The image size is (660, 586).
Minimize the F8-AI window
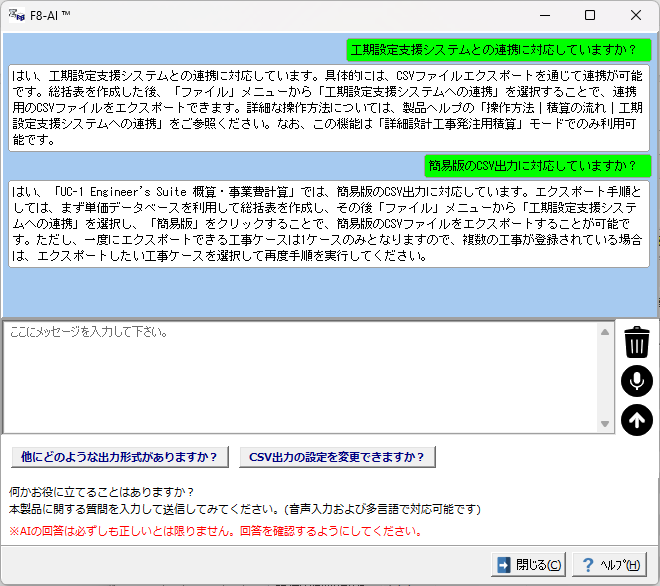point(544,16)
